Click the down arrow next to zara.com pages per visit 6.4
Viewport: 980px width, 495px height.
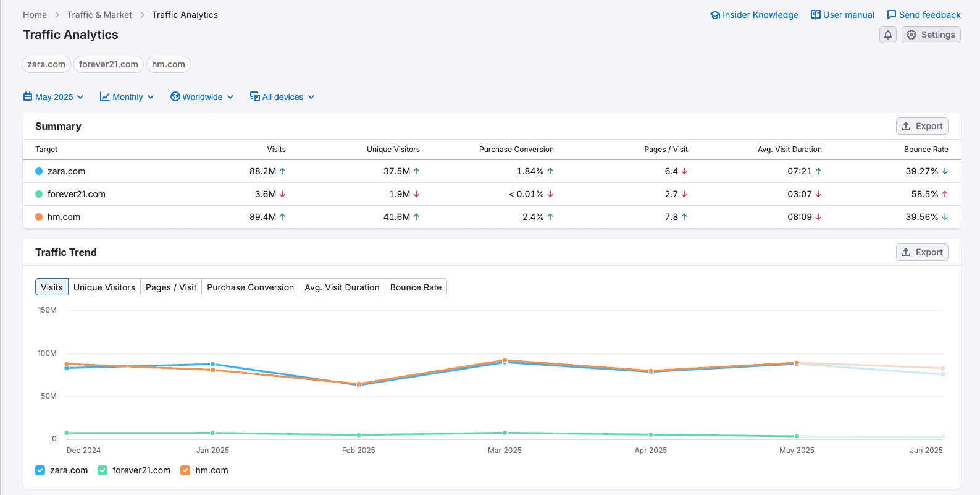click(x=684, y=171)
